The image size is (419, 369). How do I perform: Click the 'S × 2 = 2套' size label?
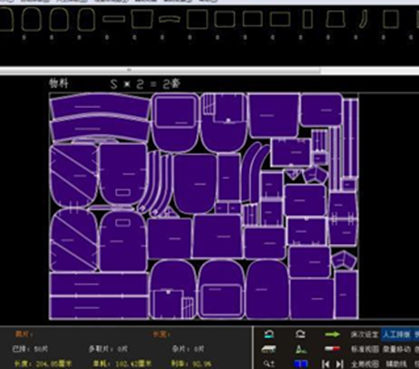point(145,84)
